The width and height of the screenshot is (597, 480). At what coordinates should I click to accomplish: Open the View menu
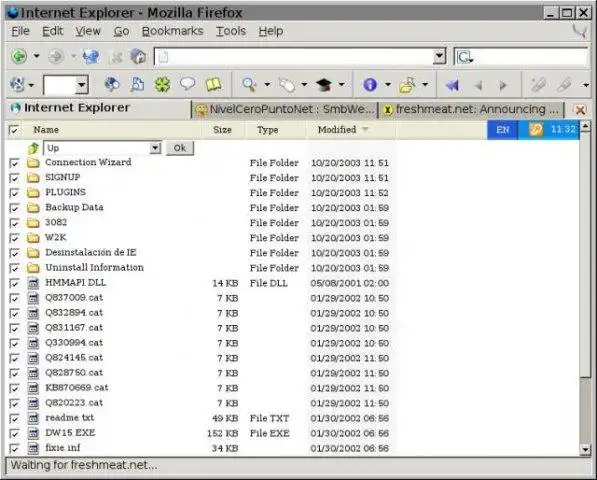point(88,31)
